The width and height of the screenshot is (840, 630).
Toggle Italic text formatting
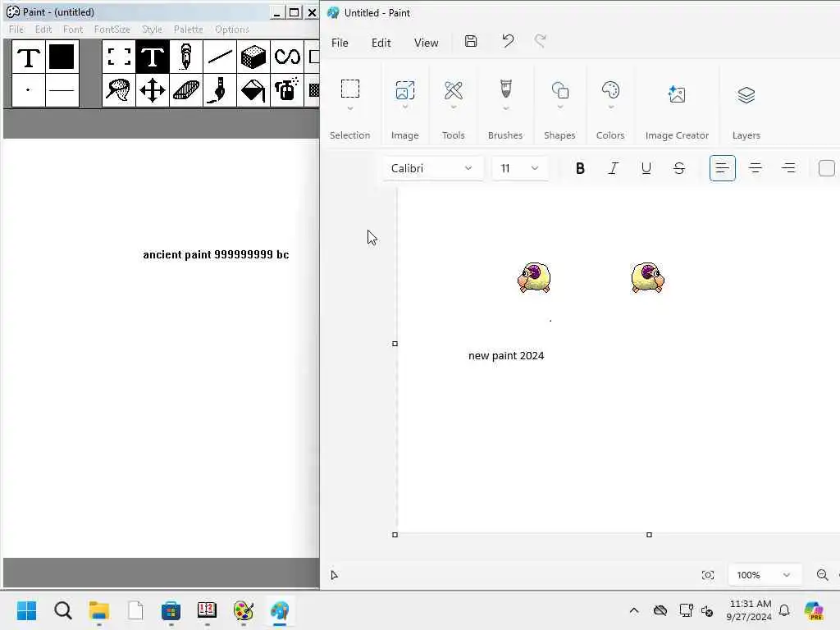pyautogui.click(x=613, y=168)
